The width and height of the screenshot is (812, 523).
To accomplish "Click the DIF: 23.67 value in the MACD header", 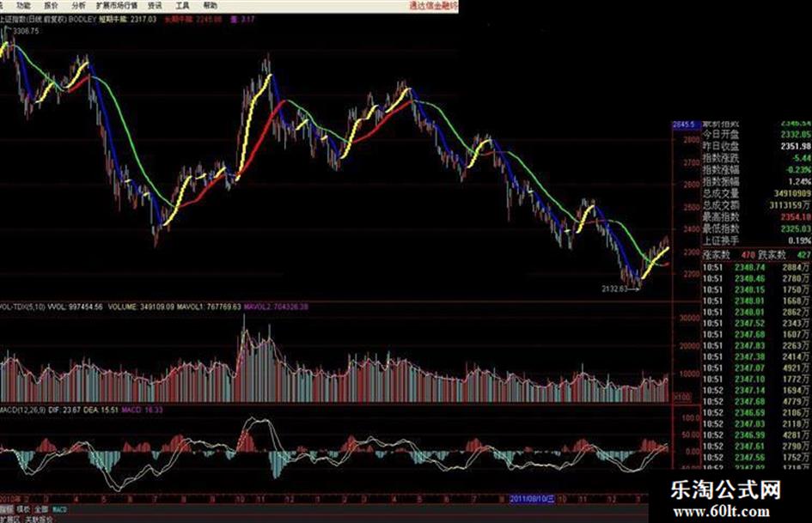I will click(x=65, y=410).
